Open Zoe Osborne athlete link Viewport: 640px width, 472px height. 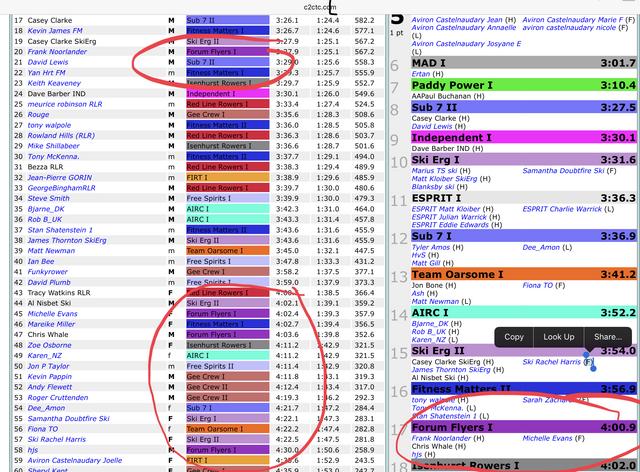(x=49, y=345)
